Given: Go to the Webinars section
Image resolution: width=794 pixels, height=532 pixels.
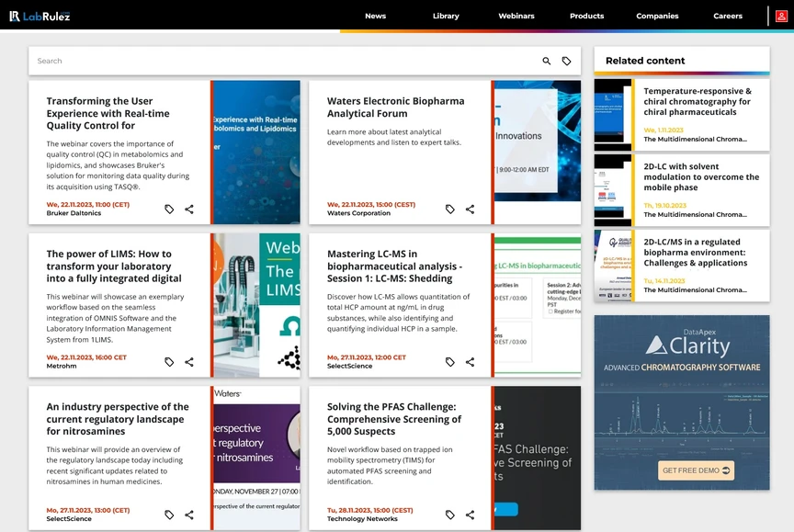Looking at the screenshot, I should [516, 17].
